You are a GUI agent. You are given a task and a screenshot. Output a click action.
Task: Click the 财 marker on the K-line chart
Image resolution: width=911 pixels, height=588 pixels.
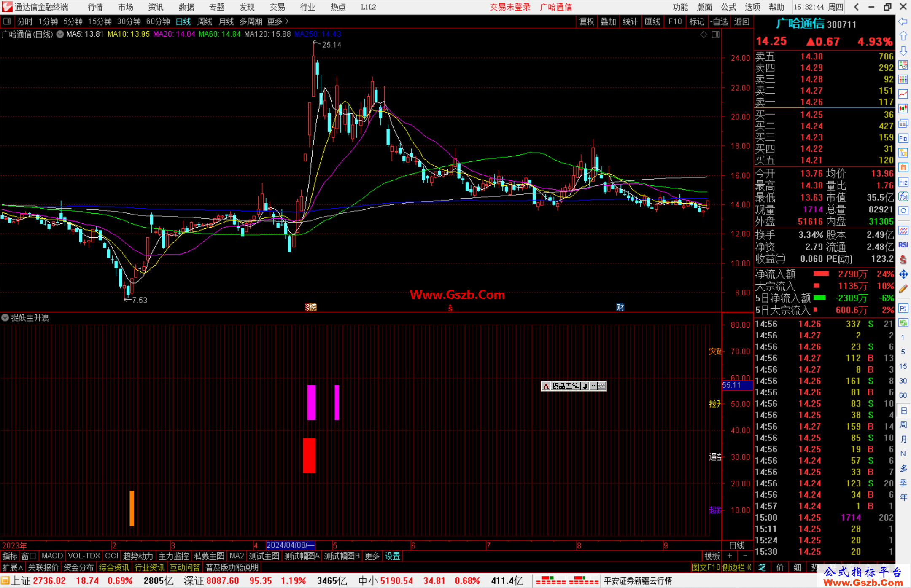pos(620,307)
